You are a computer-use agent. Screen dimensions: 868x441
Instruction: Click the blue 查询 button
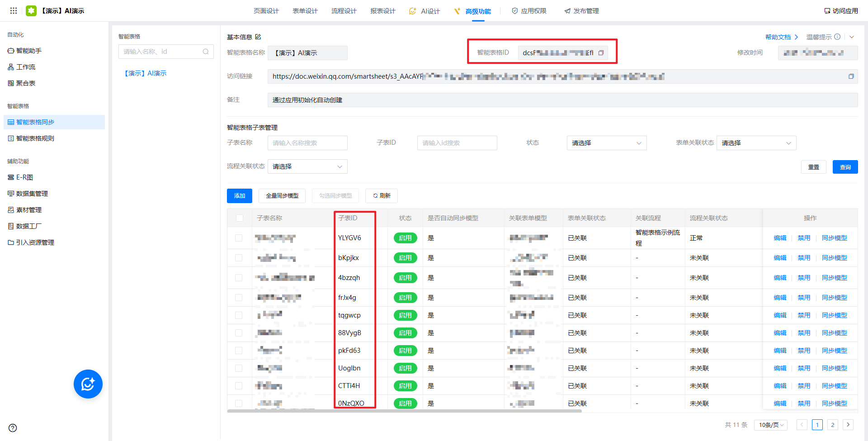coord(845,167)
